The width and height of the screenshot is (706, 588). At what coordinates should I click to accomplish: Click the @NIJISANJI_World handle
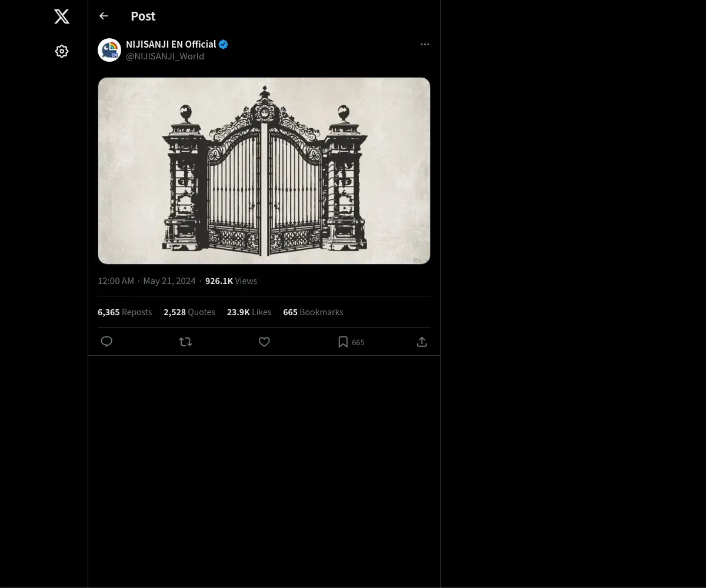tap(165, 56)
